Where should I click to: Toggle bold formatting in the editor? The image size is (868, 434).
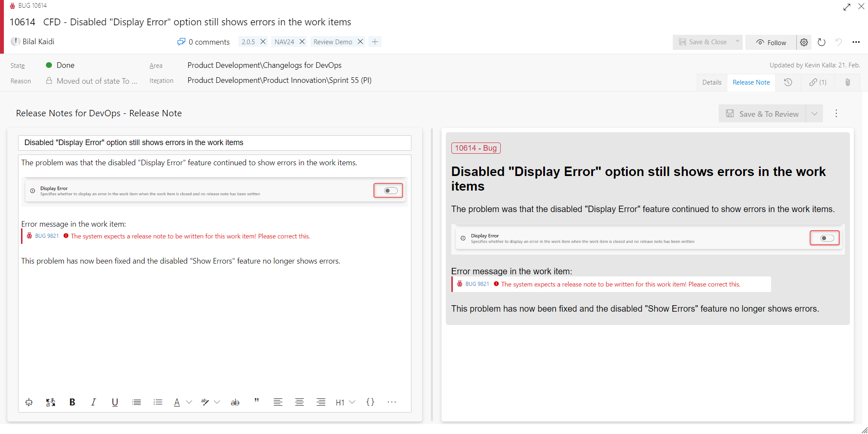72,402
